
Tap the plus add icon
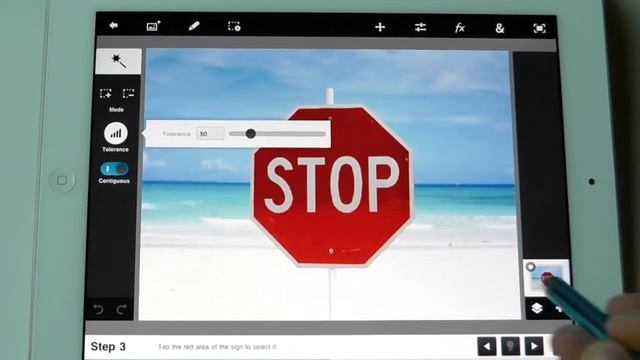[380, 27]
